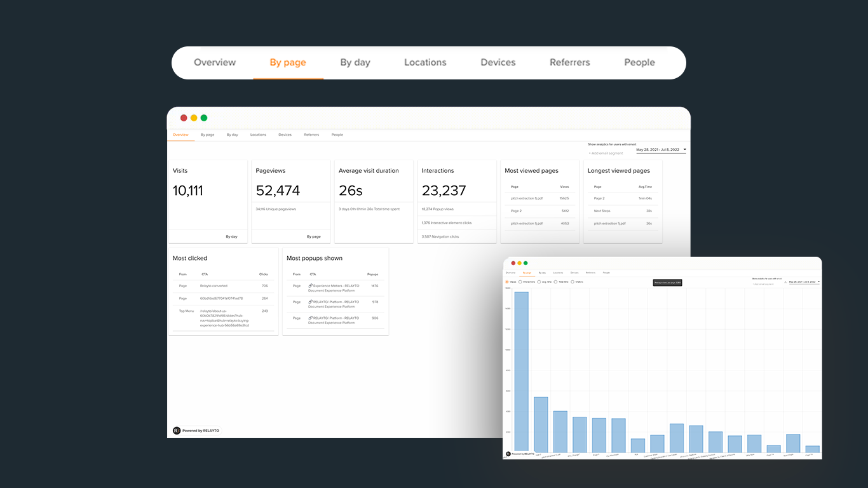Open By day tab in the chart window
This screenshot has height=488, width=868.
542,273
